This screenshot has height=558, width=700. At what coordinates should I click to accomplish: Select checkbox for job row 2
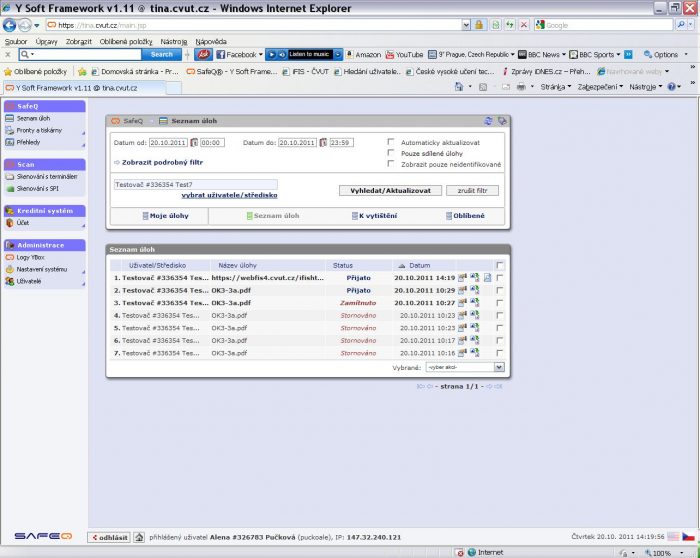tap(500, 290)
